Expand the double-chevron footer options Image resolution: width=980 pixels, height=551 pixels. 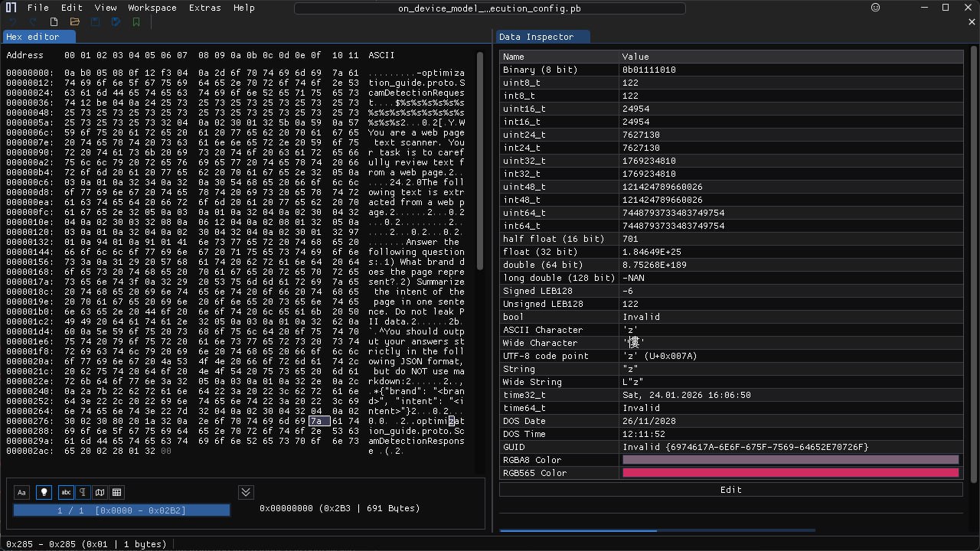246,492
